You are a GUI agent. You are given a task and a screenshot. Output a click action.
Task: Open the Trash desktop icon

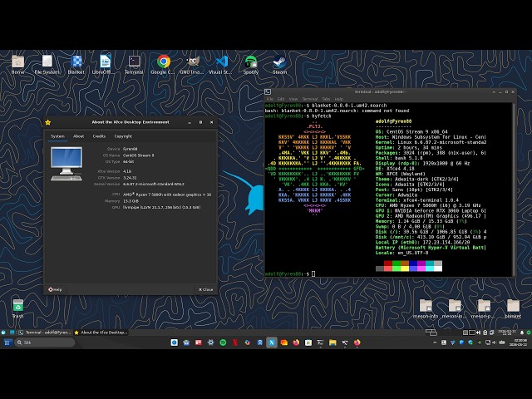coord(17,308)
